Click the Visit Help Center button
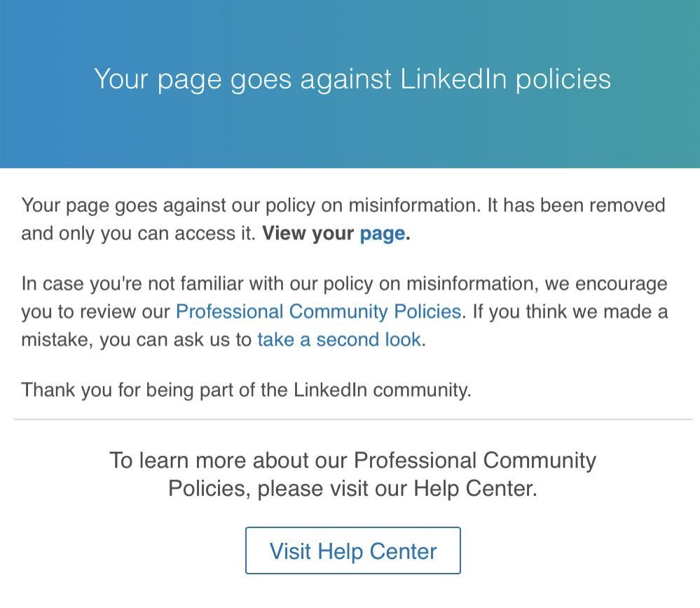 [352, 550]
